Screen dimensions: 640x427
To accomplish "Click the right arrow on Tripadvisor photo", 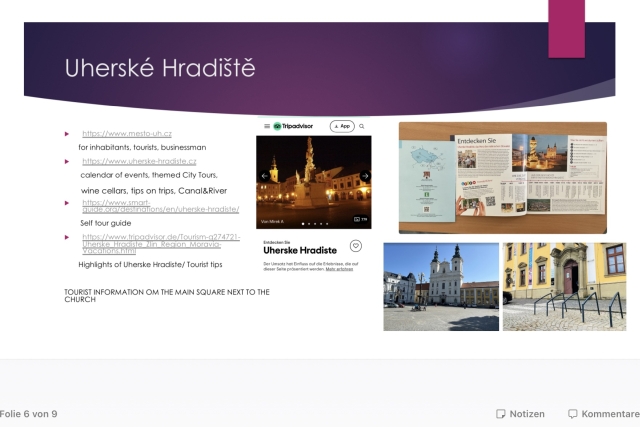I will [365, 176].
